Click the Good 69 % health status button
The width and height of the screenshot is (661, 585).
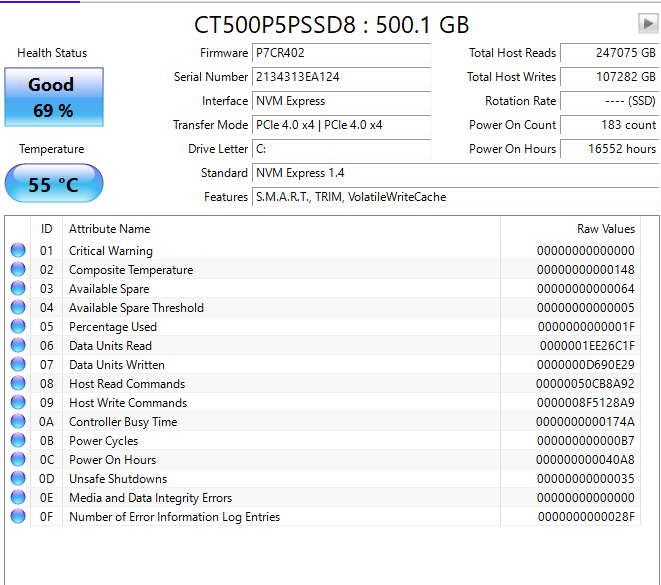(54, 97)
